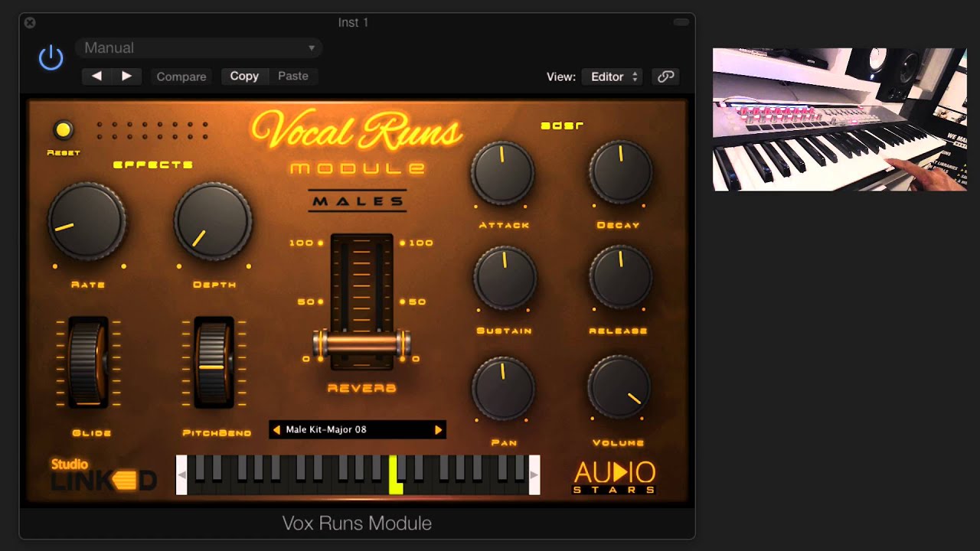Click the Volume knob
The image size is (980, 551).
(619, 388)
